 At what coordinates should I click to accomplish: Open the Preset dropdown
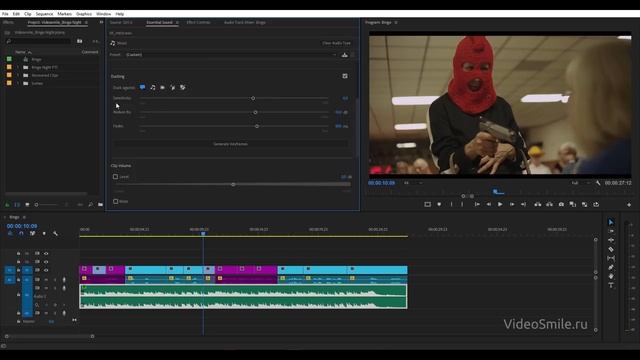point(231,55)
